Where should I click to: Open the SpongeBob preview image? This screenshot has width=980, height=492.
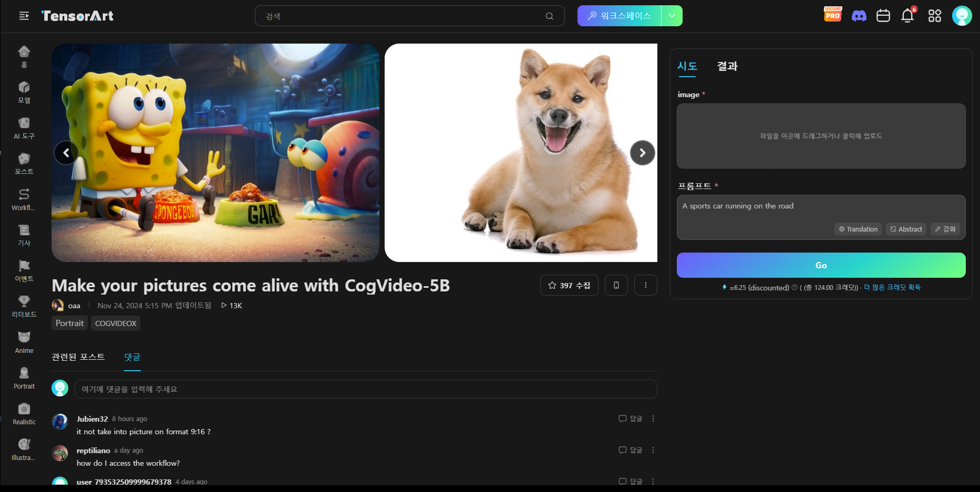click(x=215, y=153)
